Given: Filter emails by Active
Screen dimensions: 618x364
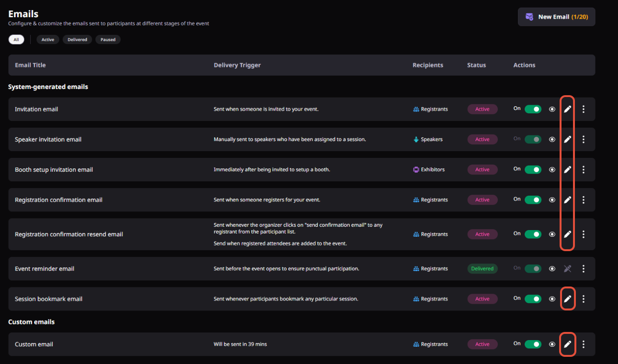Looking at the screenshot, I should tap(48, 40).
